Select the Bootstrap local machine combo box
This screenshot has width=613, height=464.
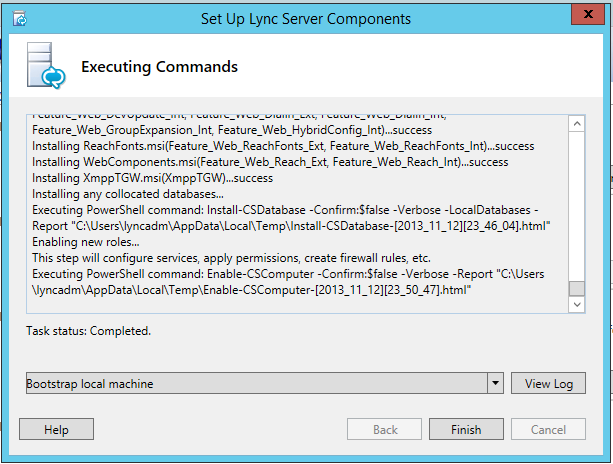click(x=265, y=383)
